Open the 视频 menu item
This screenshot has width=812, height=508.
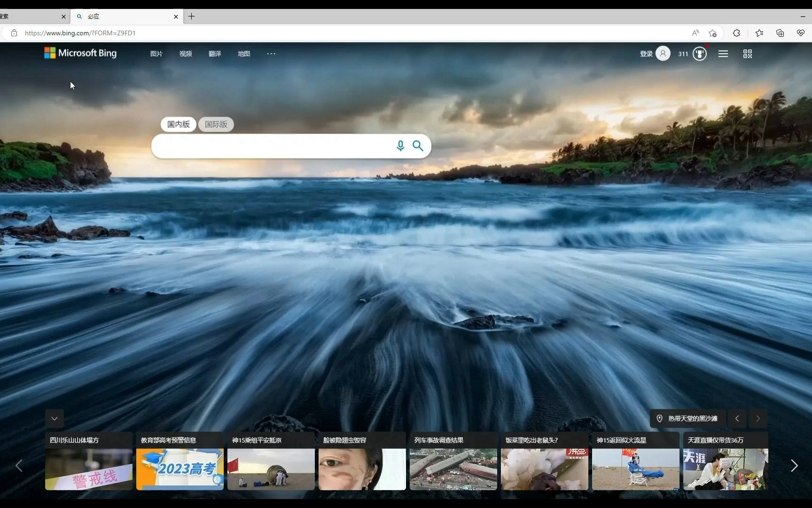click(186, 54)
